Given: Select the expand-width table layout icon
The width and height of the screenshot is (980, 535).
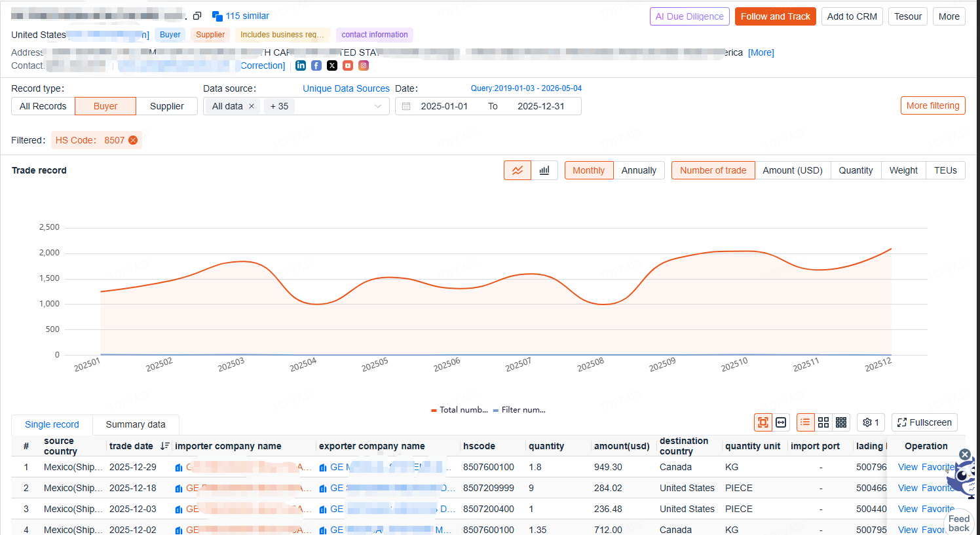Looking at the screenshot, I should tap(781, 422).
